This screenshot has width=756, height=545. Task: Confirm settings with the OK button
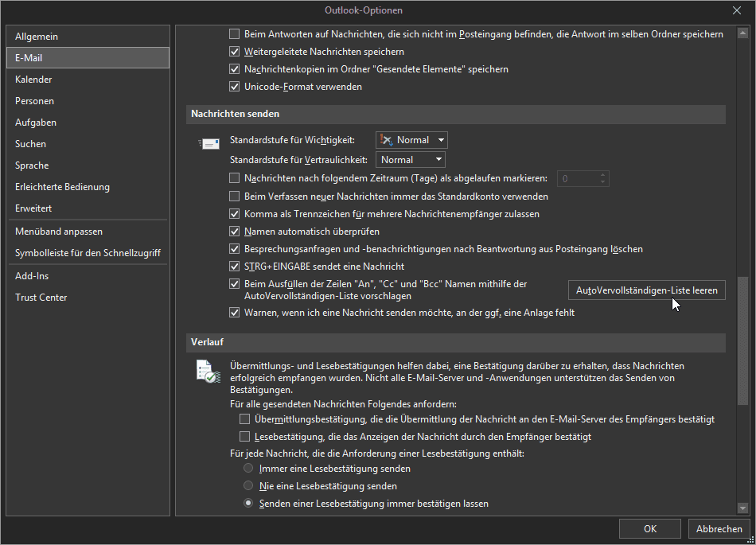pyautogui.click(x=650, y=528)
